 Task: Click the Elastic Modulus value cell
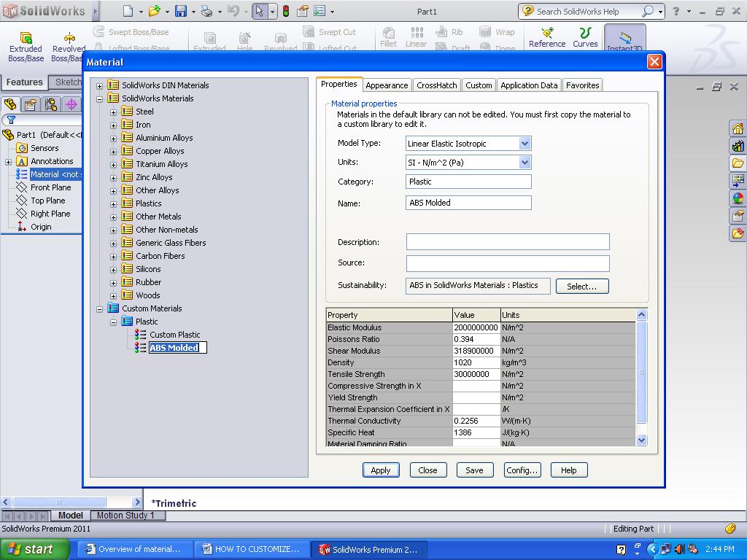476,327
